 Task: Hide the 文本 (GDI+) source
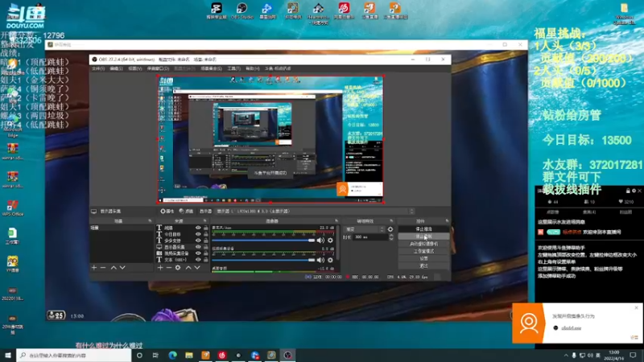[198, 260]
